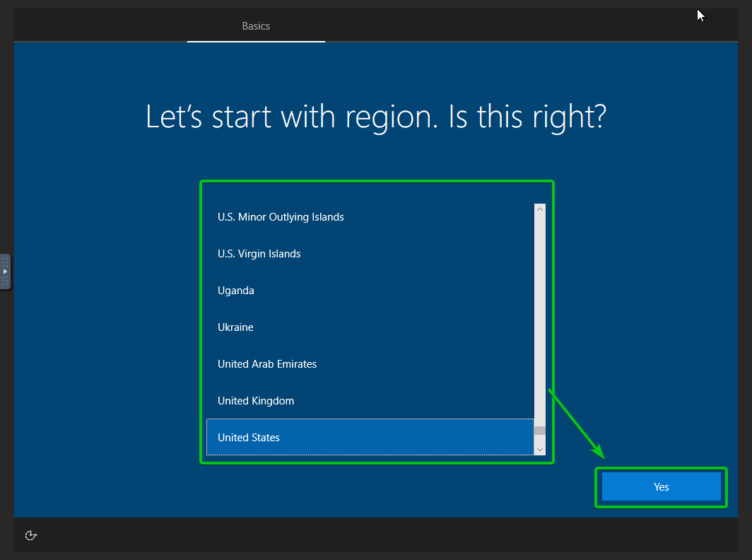This screenshot has height=560, width=752.
Task: Expand the left side panel handle
Action: (x=5, y=272)
